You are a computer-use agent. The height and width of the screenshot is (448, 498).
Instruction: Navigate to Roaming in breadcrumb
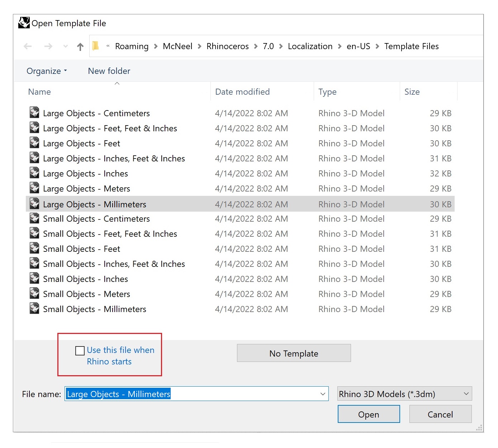coord(132,46)
